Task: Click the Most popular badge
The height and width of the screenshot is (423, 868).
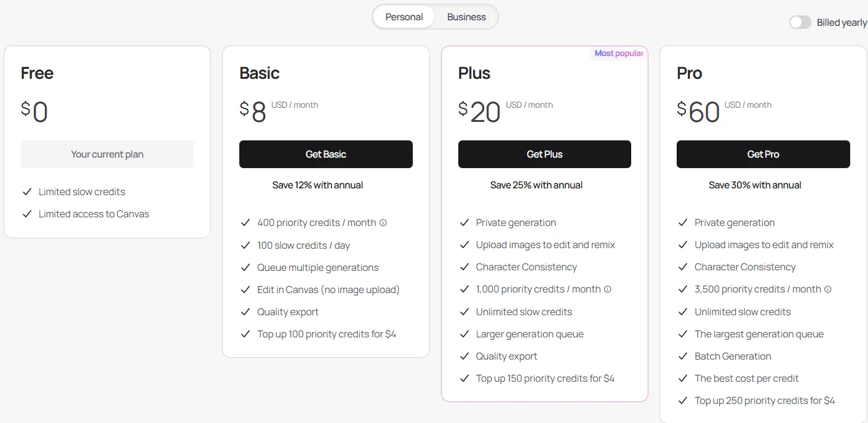Action: click(x=619, y=54)
